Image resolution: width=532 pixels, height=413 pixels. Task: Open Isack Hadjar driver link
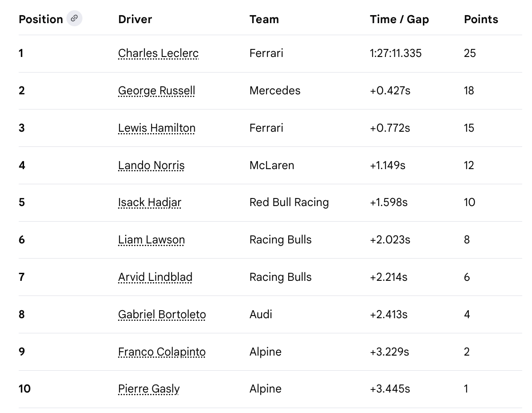[150, 202]
